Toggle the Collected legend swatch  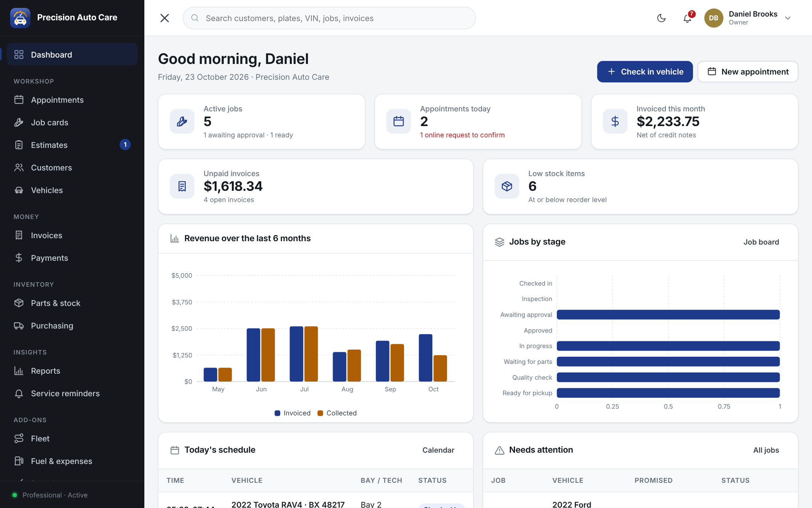point(320,413)
